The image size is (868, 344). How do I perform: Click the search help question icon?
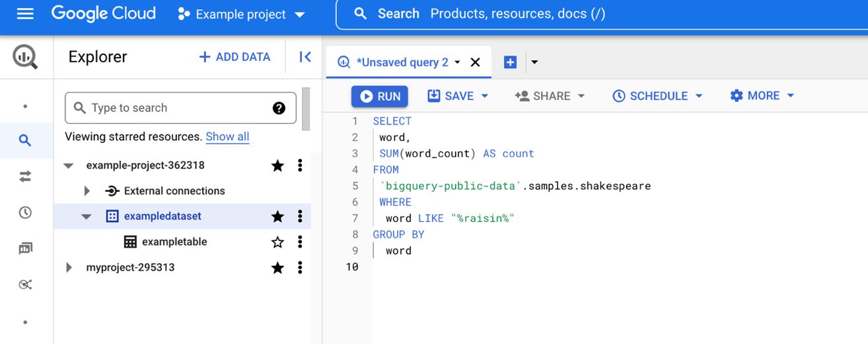coord(279,108)
